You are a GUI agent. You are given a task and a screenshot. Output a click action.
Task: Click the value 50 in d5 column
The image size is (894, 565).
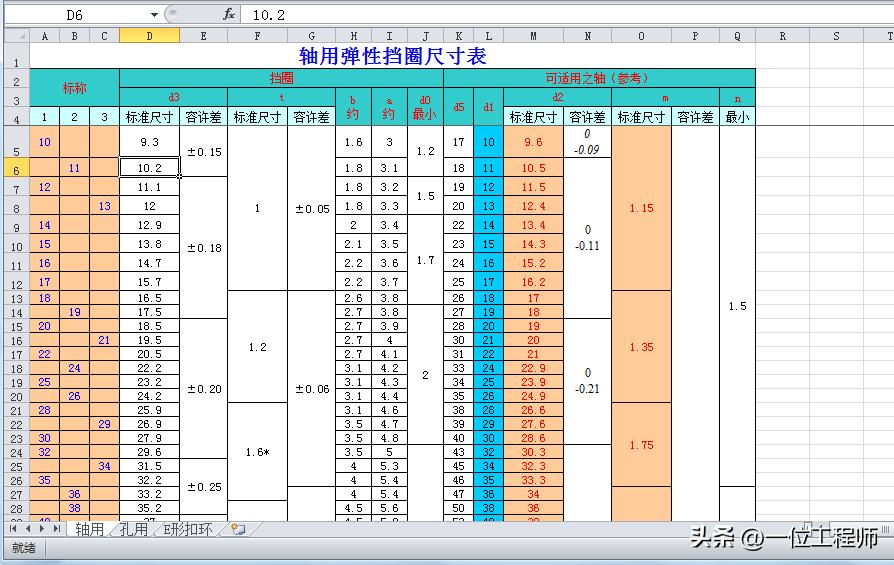[x=458, y=508]
